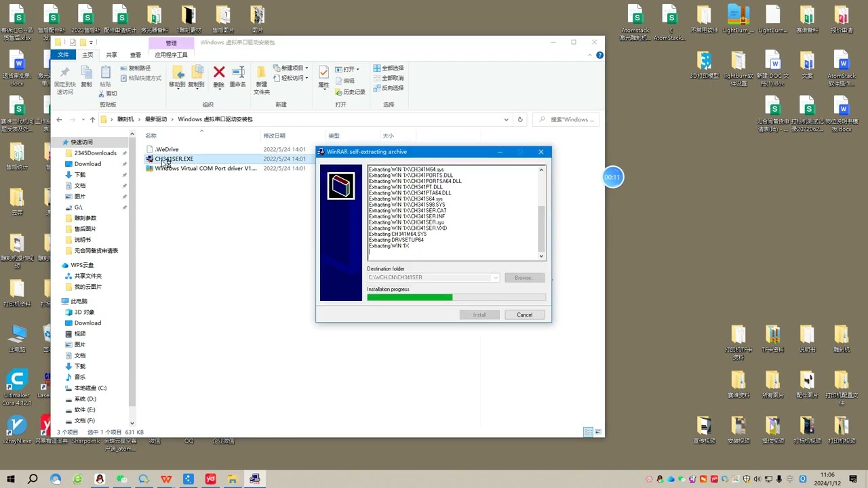The height and width of the screenshot is (488, 868).
Task: Click Copy path (复制路径) in ribbon
Action: click(x=135, y=68)
